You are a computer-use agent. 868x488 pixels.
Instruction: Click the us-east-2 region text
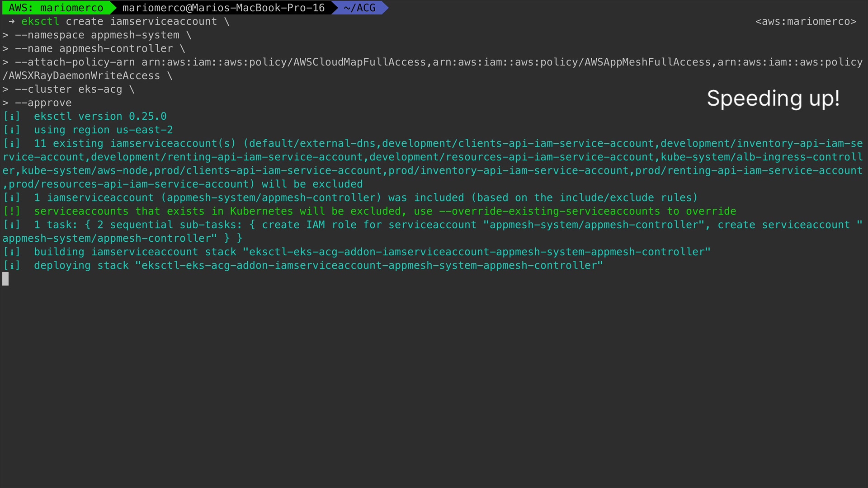(x=145, y=130)
